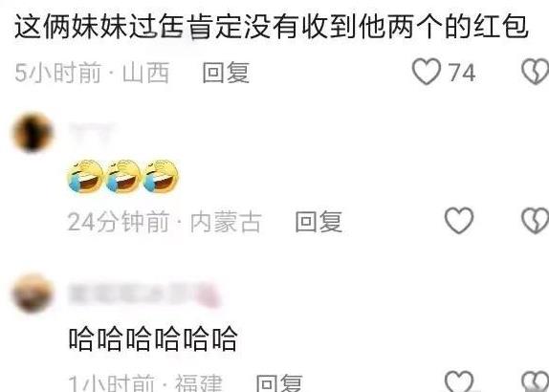Screen dimensions: 549x392
Task: Tap the leftmost laughing-crying emoji
Action: (x=85, y=176)
